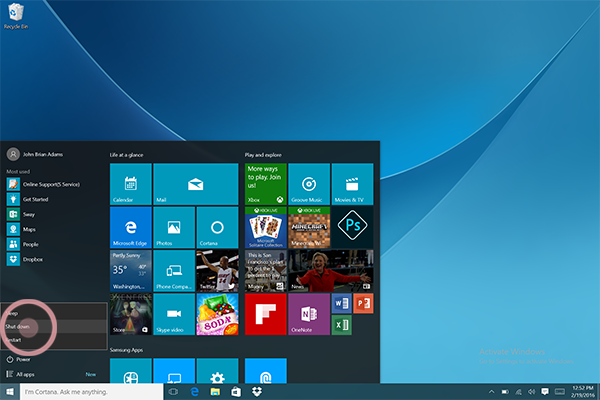Open the Money live tile
This screenshot has width=600, height=400.
266,271
